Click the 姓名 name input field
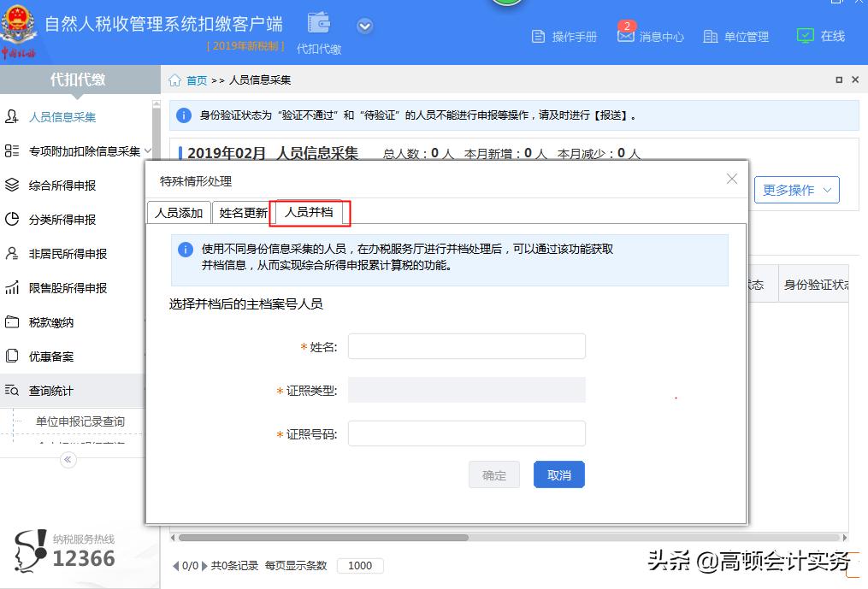This screenshot has height=589, width=868. click(x=467, y=346)
